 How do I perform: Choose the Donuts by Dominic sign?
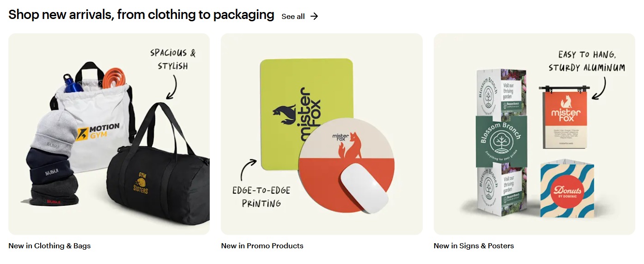567,190
